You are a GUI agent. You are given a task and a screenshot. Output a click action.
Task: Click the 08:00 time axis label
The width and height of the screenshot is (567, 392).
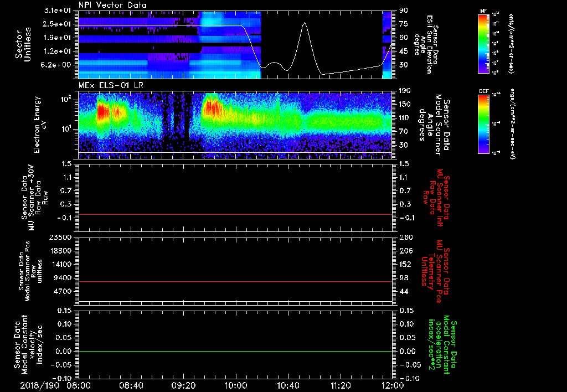point(79,385)
